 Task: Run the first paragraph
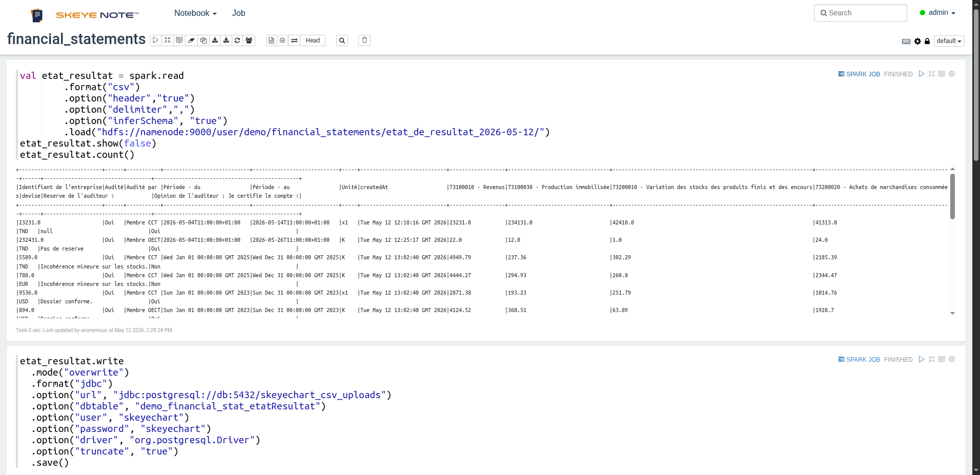tap(922, 74)
